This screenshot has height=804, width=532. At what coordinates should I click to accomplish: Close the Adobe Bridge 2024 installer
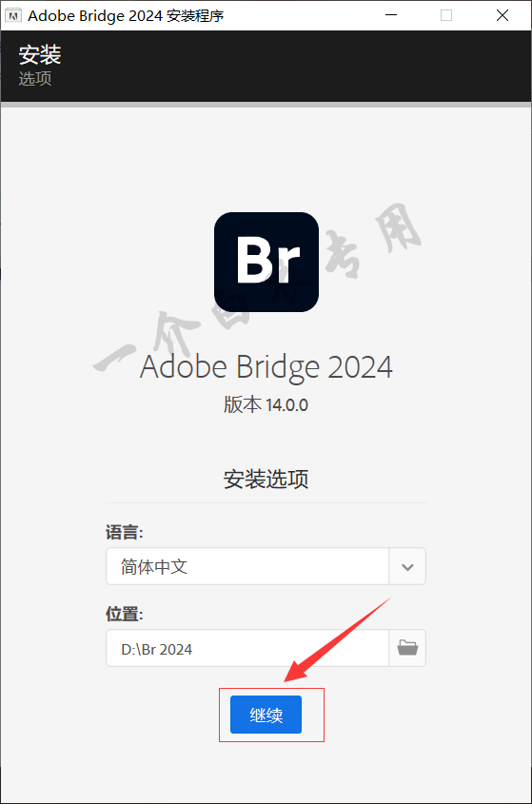coord(502,15)
